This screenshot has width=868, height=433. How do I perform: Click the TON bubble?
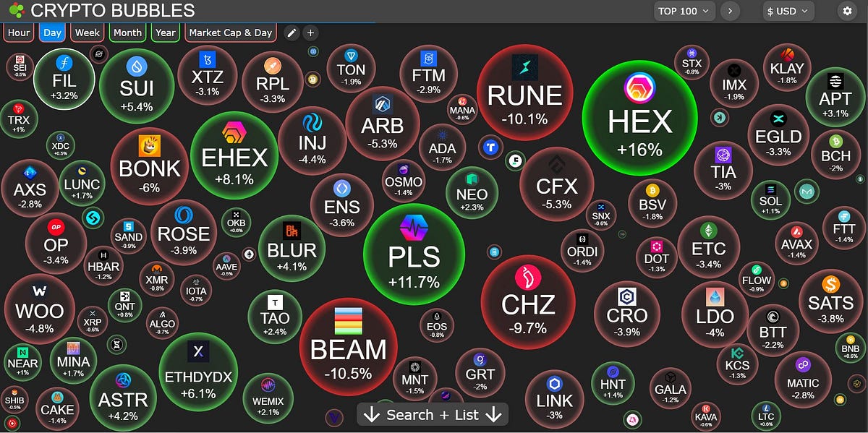coord(351,68)
